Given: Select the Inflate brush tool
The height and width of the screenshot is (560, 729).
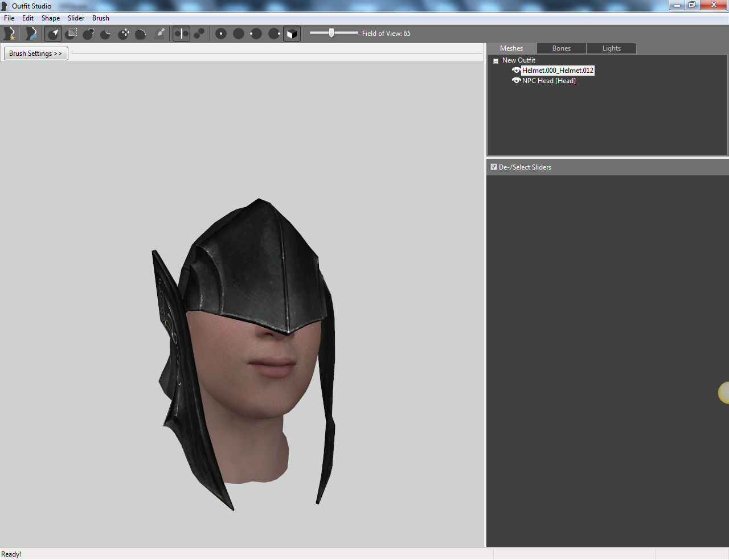Looking at the screenshot, I should 89,34.
